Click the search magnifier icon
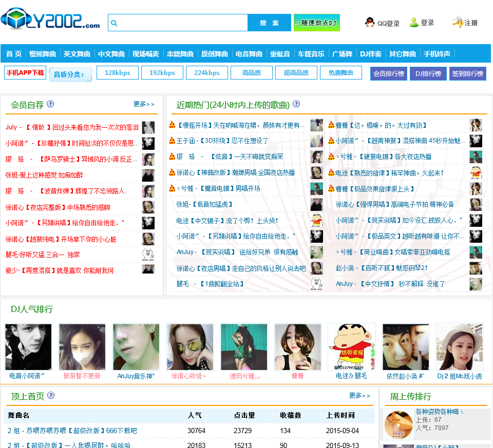This screenshot has width=493, height=448. [x=114, y=23]
